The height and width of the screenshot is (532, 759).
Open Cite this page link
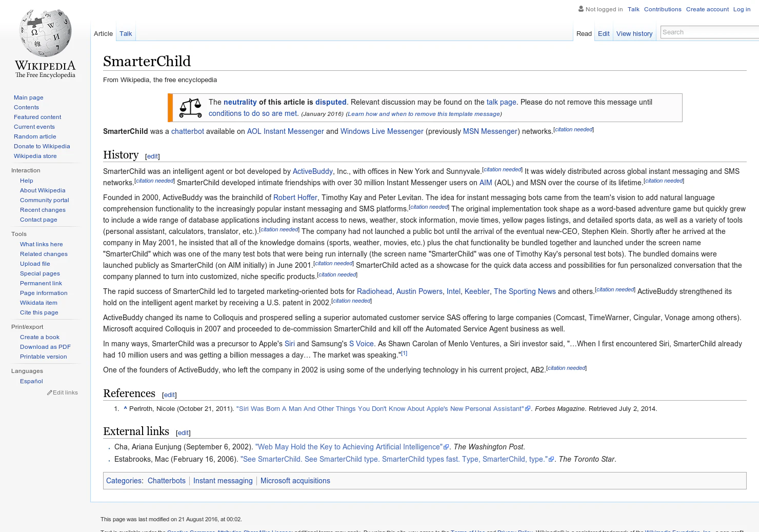39,312
